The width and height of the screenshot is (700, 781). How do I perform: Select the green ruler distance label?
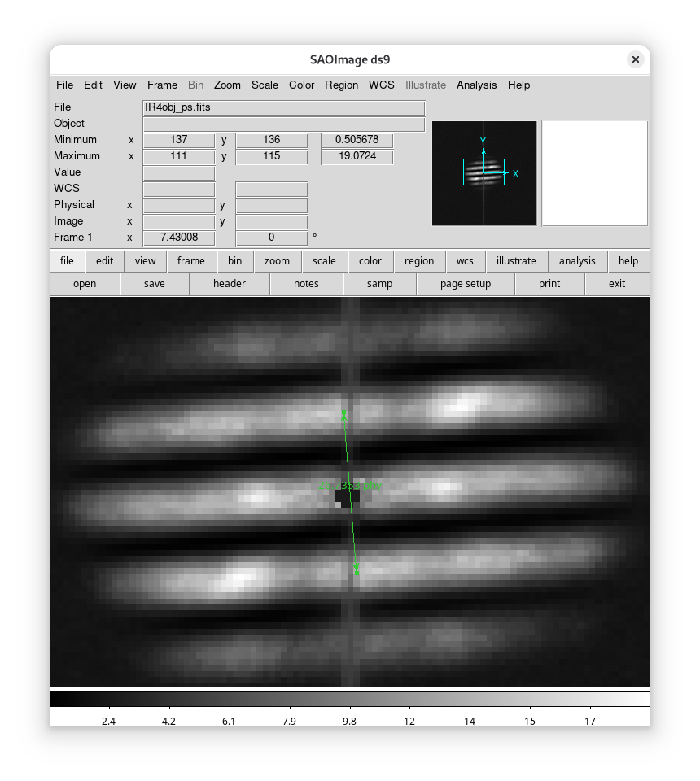(349, 486)
